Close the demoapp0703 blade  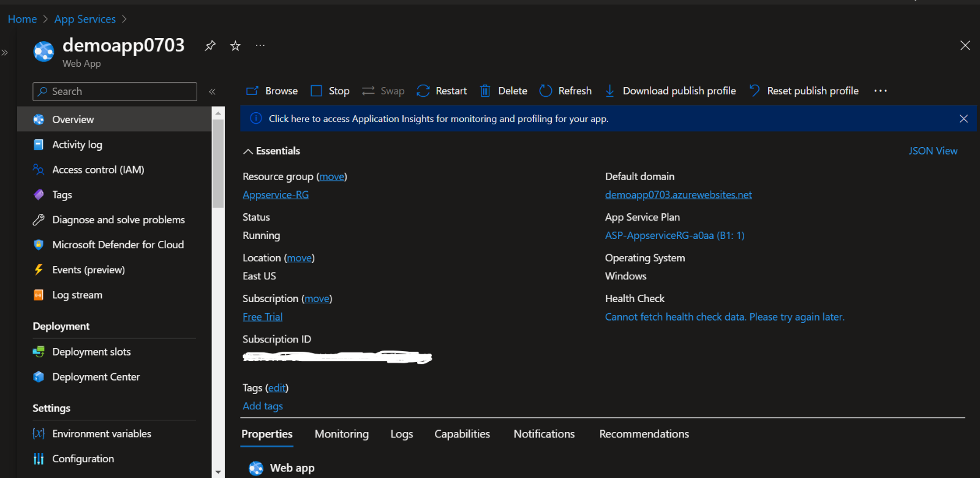click(965, 45)
